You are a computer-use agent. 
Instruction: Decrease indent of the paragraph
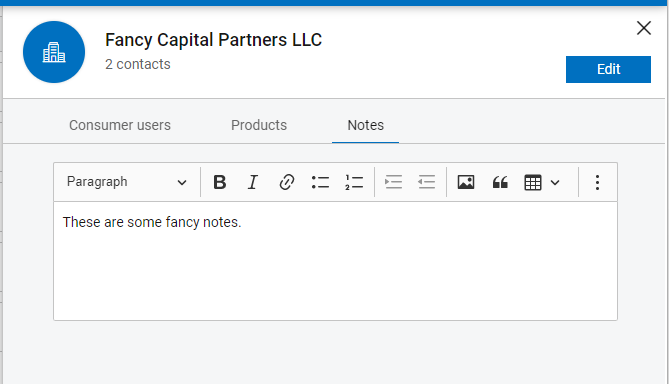click(x=427, y=182)
